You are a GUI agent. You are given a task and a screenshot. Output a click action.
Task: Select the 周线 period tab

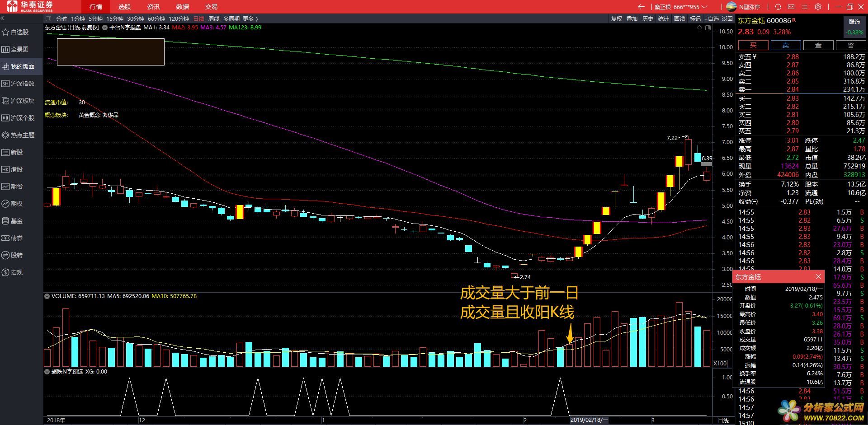213,19
